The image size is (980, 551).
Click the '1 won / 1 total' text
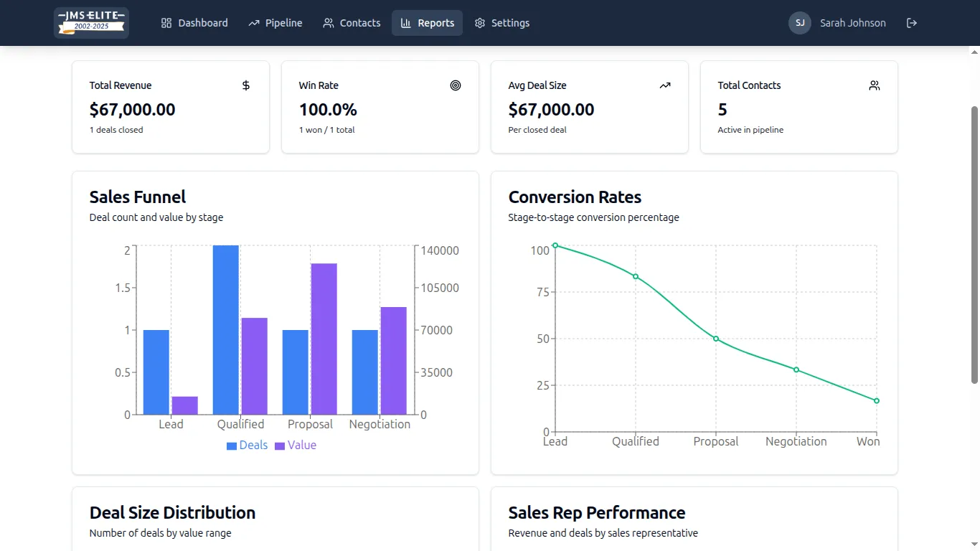tap(326, 130)
